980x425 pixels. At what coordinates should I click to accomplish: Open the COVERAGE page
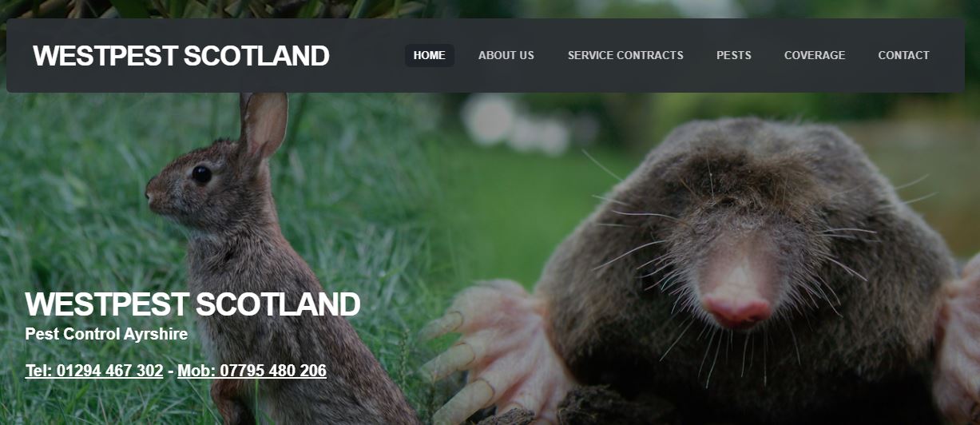[815, 55]
